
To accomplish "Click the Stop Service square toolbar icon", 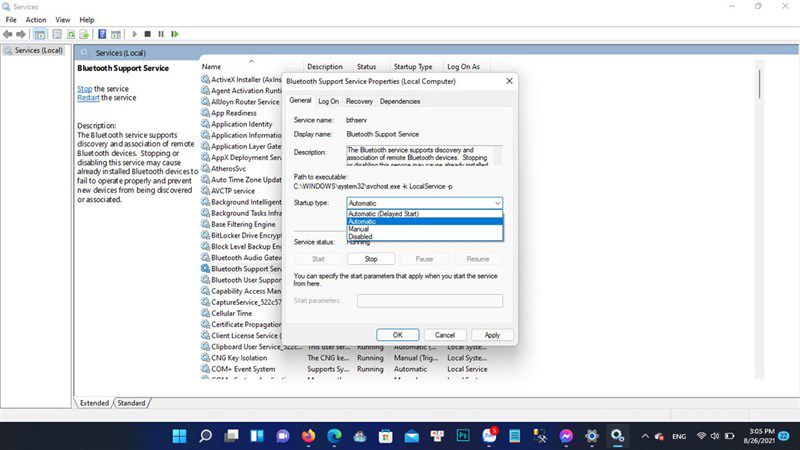I will [147, 34].
